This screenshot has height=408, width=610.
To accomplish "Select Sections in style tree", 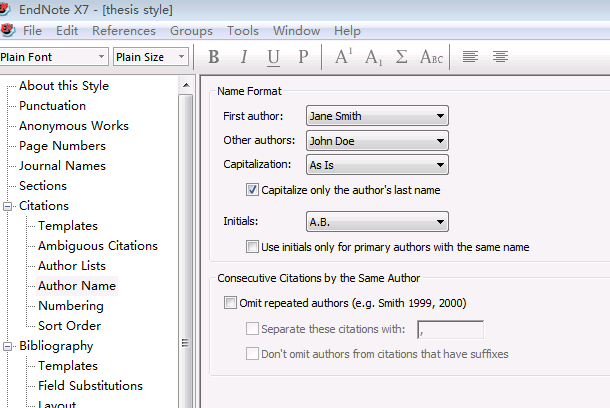I will point(43,186).
